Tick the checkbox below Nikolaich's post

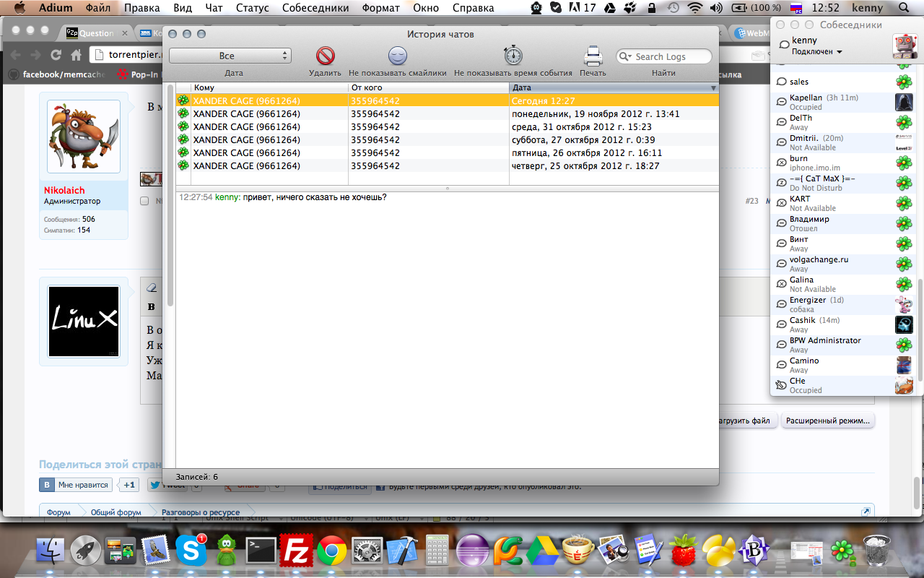[144, 201]
